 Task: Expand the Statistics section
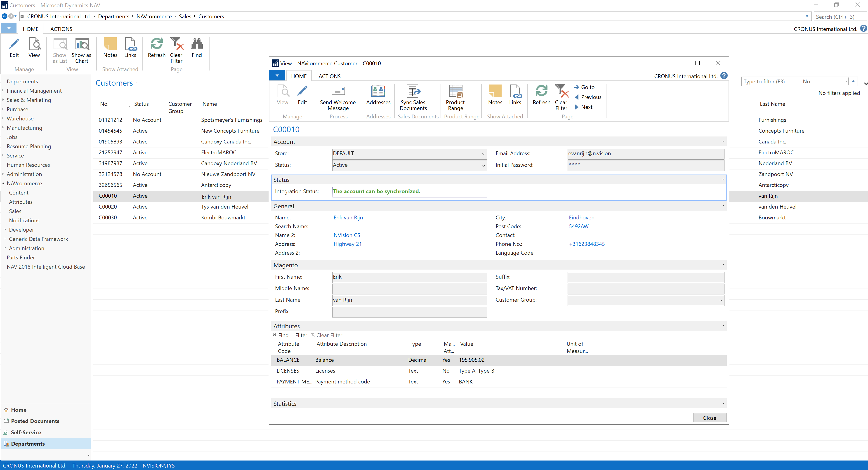tap(723, 404)
